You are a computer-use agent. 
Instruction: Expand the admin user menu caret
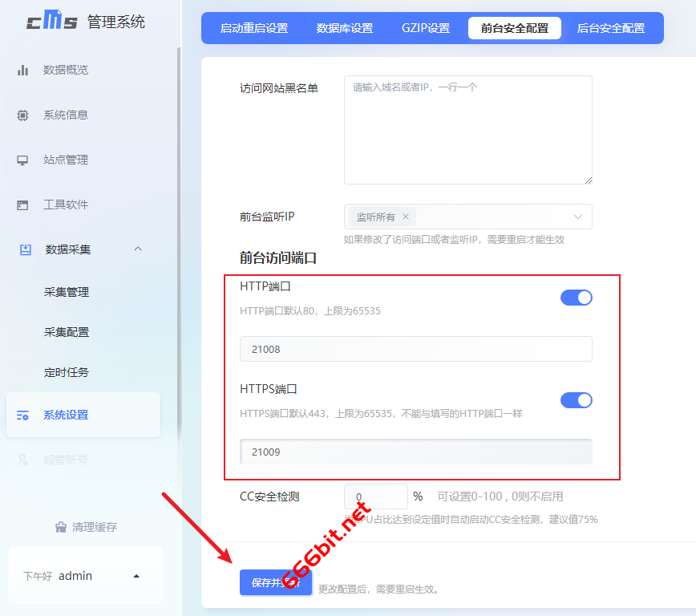(136, 576)
